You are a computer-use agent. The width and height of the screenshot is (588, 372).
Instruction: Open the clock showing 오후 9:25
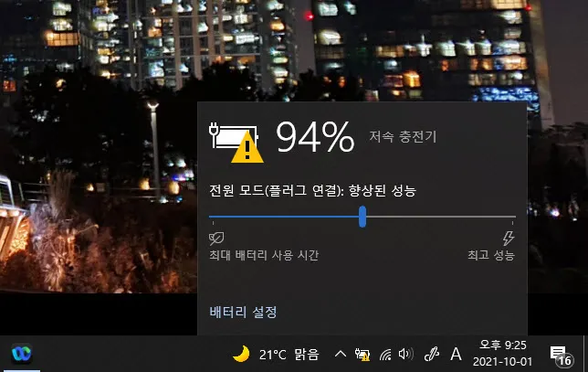coord(502,353)
